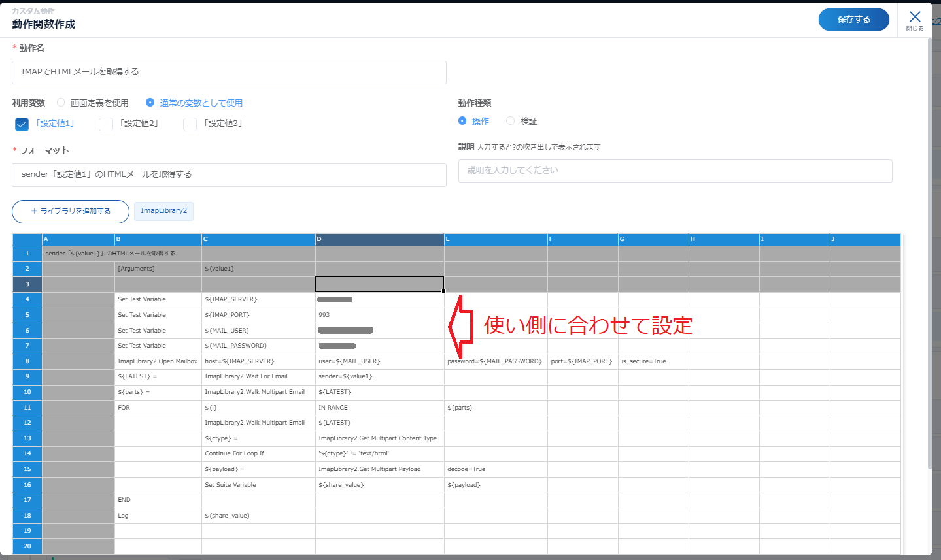Click the ${MAIL_PASSWORD} cell in row 7
The image size is (941, 560).
[258, 346]
